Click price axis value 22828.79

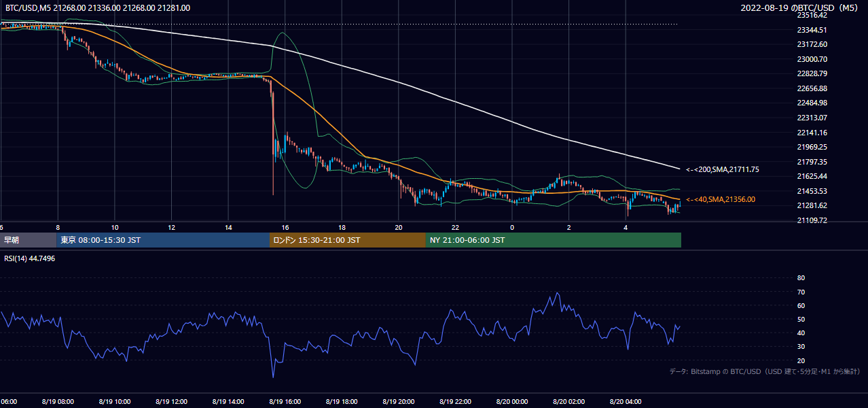[812, 73]
